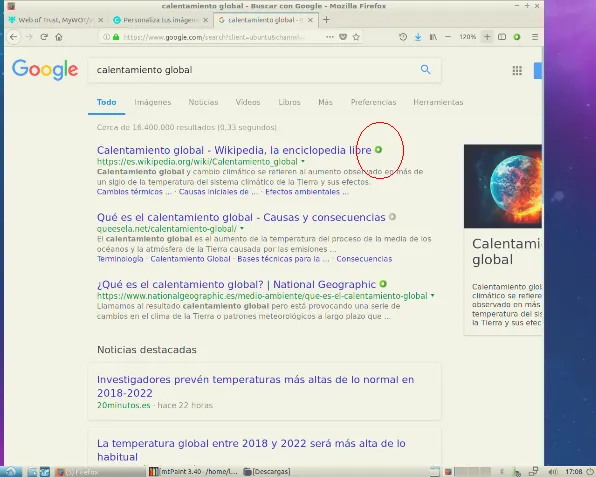
Task: Open the Más search filter dropdown
Action: click(325, 102)
